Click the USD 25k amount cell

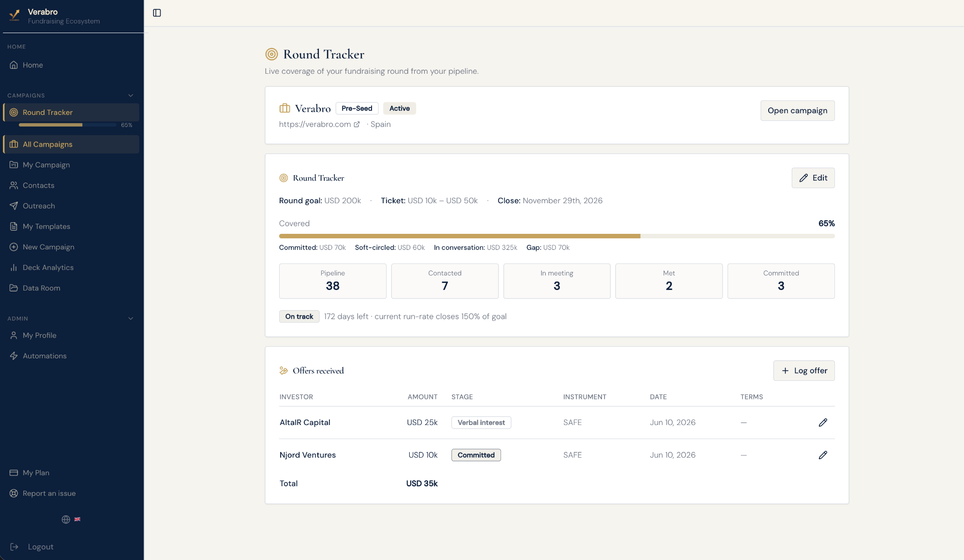click(422, 423)
